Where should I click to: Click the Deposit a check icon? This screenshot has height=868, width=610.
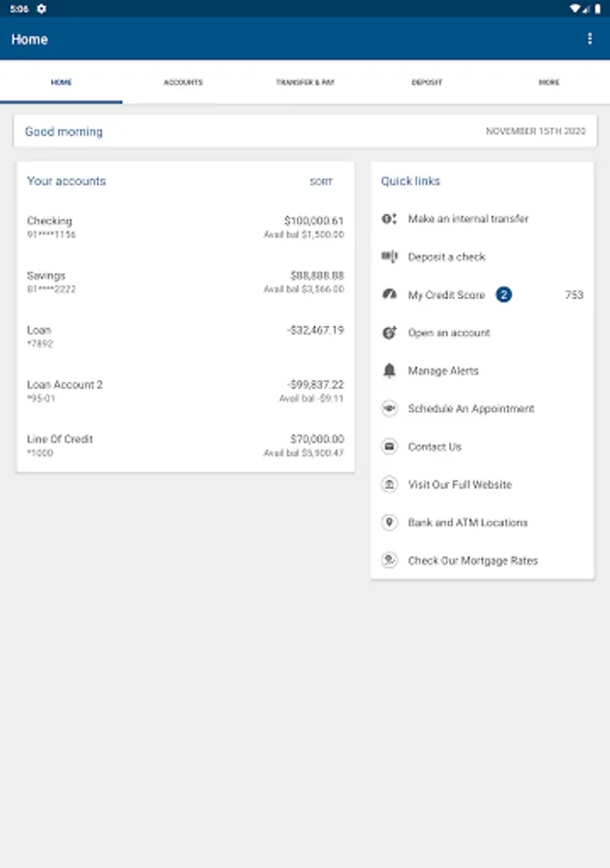(x=389, y=257)
